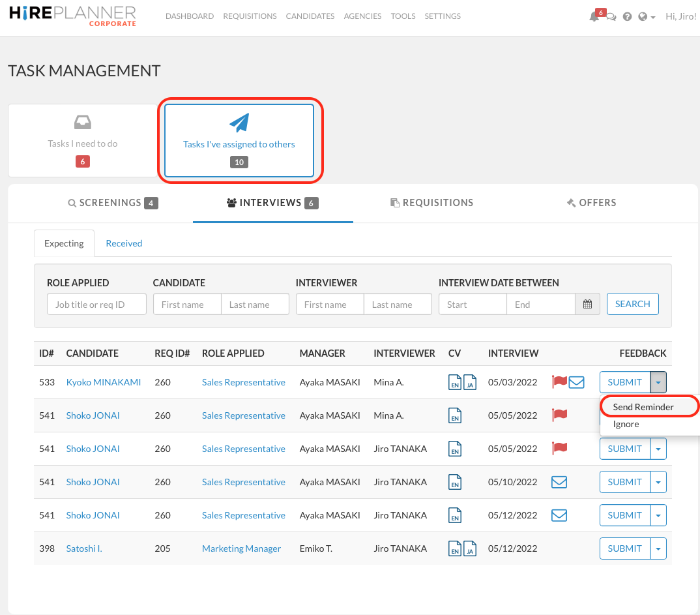Open Kyoko MINAKAMI's English CV
The width and height of the screenshot is (700, 615).
pyautogui.click(x=455, y=382)
